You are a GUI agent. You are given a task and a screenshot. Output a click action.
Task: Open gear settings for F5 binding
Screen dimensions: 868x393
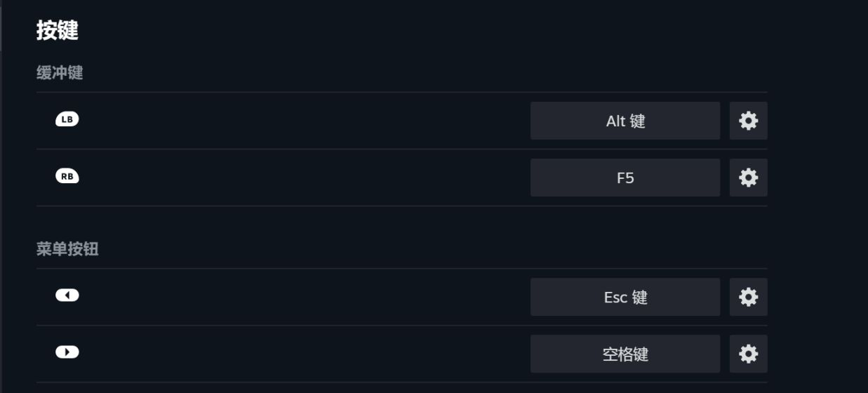[x=748, y=178]
